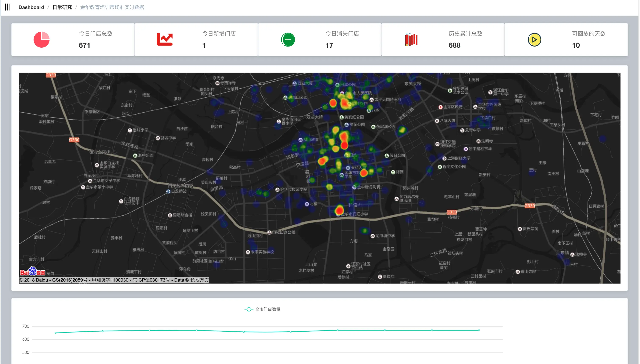Click the first data point on line chart
The height and width of the screenshot is (364, 640).
click(x=55, y=333)
